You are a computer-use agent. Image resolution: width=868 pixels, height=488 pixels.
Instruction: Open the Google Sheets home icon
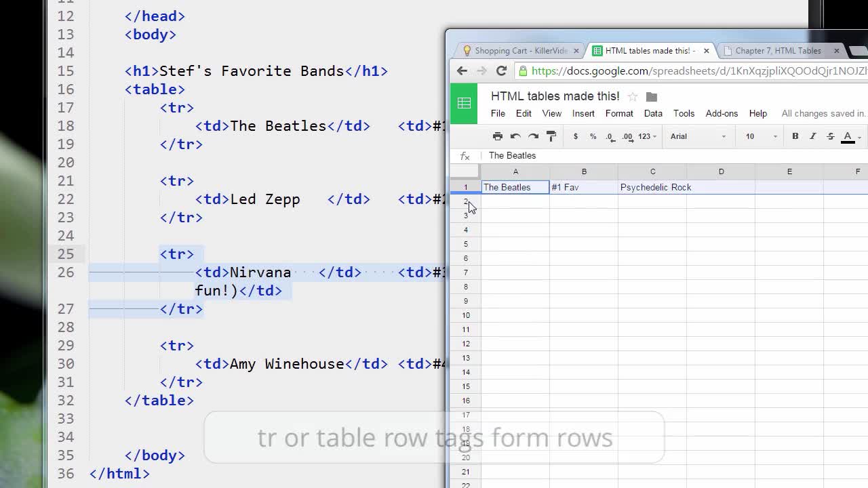coord(464,103)
